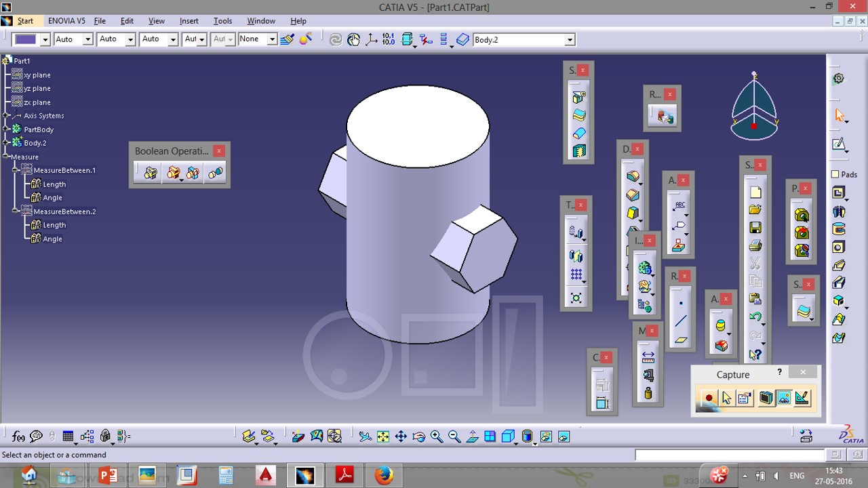Open the Start menu in CATIA

[25, 21]
